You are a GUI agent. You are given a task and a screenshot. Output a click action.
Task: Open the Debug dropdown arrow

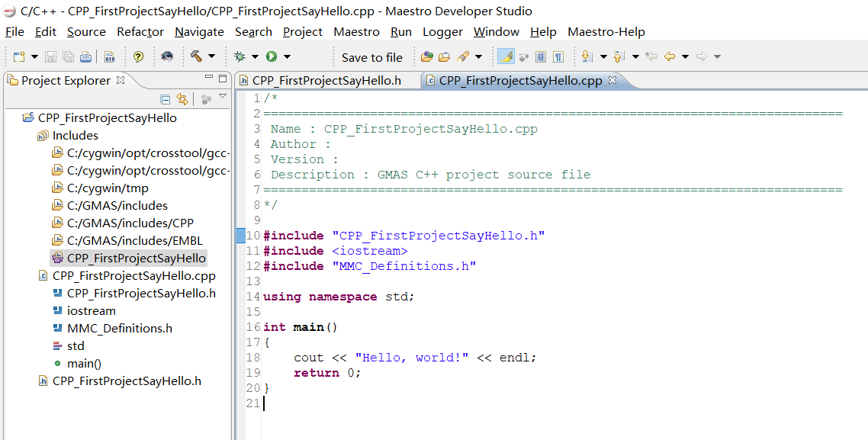[x=255, y=56]
